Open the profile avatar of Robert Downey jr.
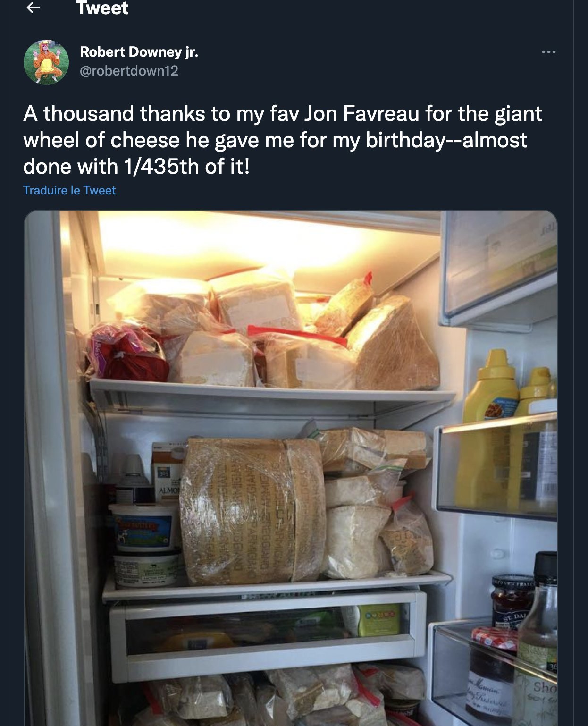Viewport: 588px width, 726px height. (x=46, y=62)
